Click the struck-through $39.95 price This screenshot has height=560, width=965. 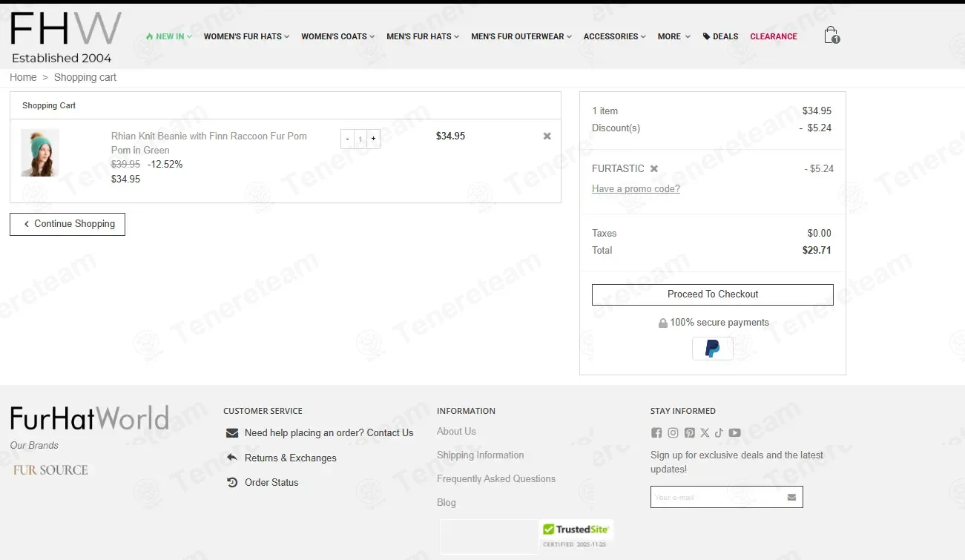point(125,164)
